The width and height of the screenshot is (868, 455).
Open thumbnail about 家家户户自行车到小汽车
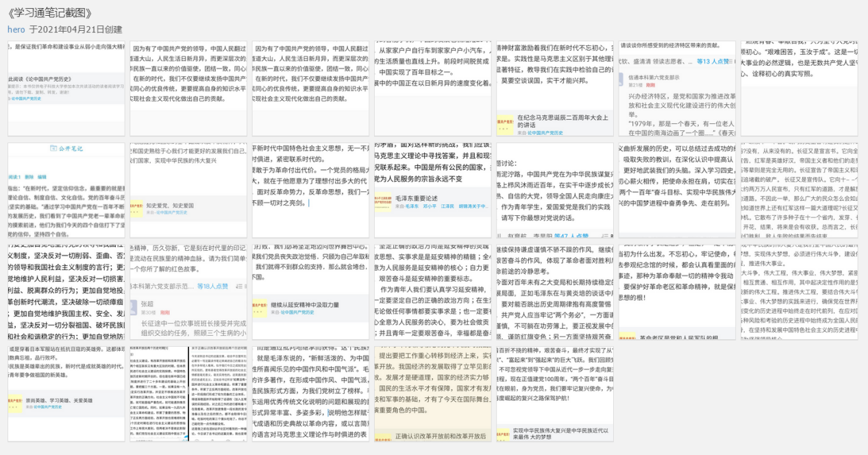(432, 88)
